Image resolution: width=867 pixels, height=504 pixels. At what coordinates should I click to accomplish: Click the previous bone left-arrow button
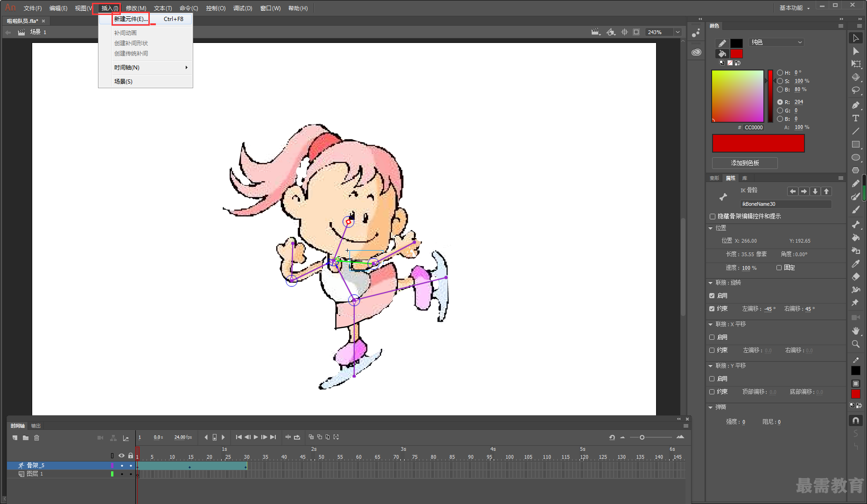tap(792, 191)
